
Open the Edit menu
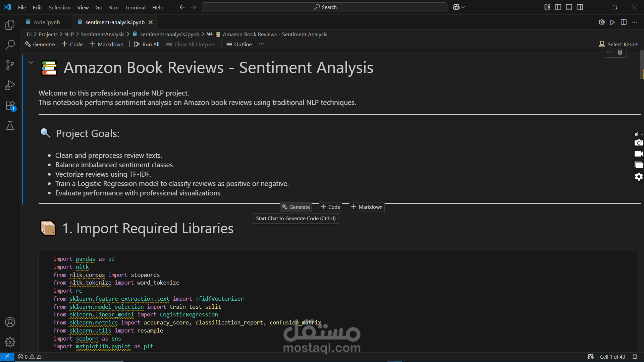tap(37, 7)
